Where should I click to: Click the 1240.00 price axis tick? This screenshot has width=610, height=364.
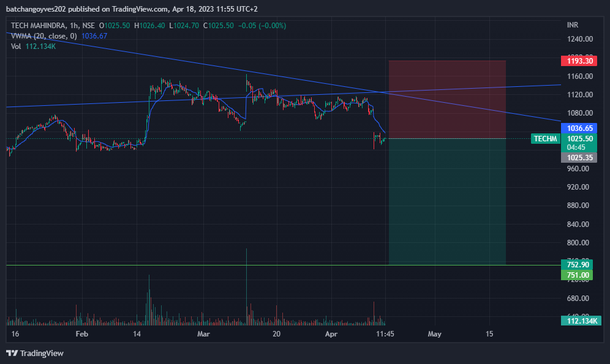(x=579, y=39)
